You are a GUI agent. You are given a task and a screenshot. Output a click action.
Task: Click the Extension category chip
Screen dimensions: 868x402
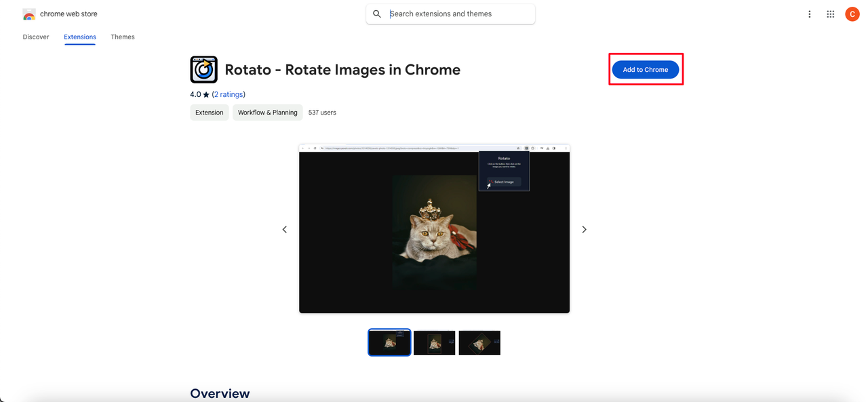[x=210, y=113]
